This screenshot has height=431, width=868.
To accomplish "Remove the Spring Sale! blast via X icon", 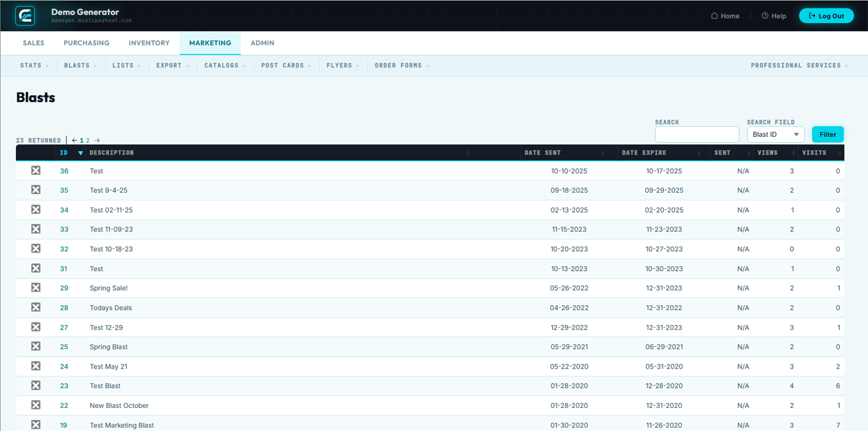I will point(36,287).
